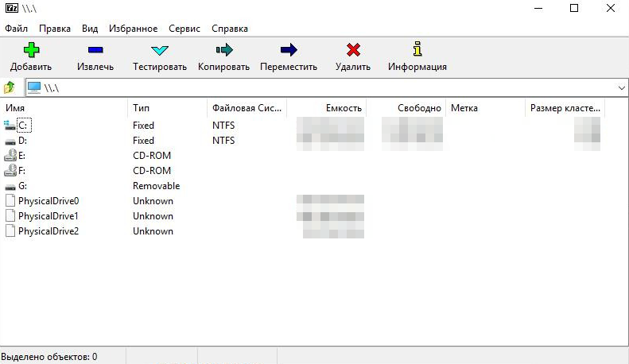The height and width of the screenshot is (364, 629).
Task: Click CD-ROM type in E: row
Action: [152, 156]
